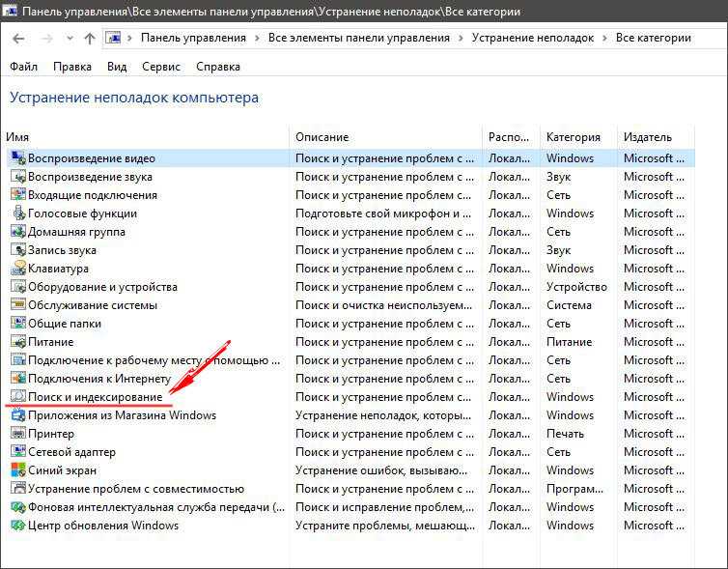The width and height of the screenshot is (728, 569).
Task: Click Устройство category cell
Action: pyautogui.click(x=576, y=287)
